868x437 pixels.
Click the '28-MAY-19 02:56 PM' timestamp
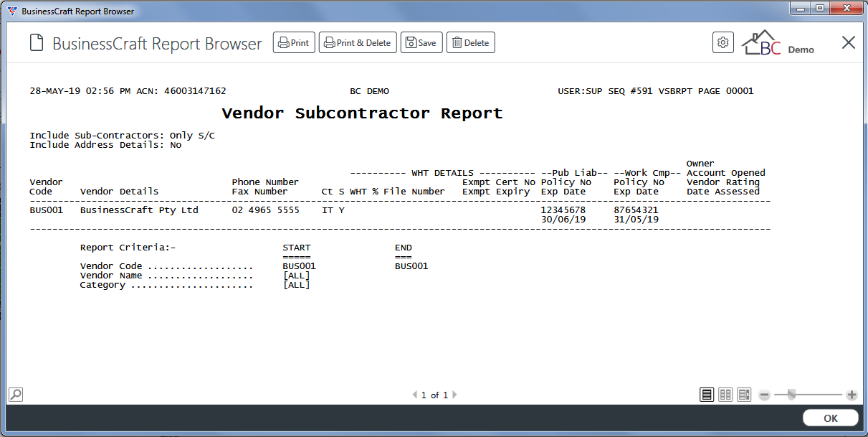click(80, 91)
